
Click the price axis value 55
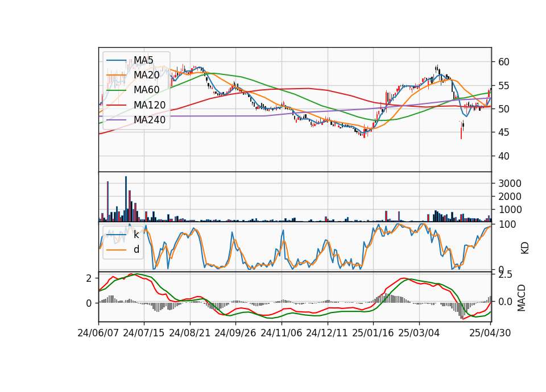pyautogui.click(x=503, y=86)
